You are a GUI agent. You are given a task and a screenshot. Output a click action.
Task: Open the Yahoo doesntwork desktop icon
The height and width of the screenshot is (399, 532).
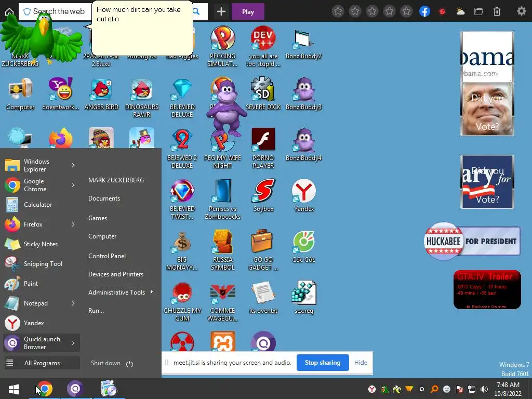point(60,95)
